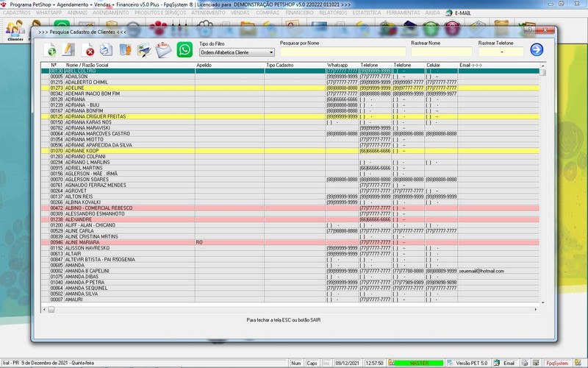This screenshot has height=368, width=588.
Task: Click the print/copy documents icon in the dialog toolbar
Action: 106,49
